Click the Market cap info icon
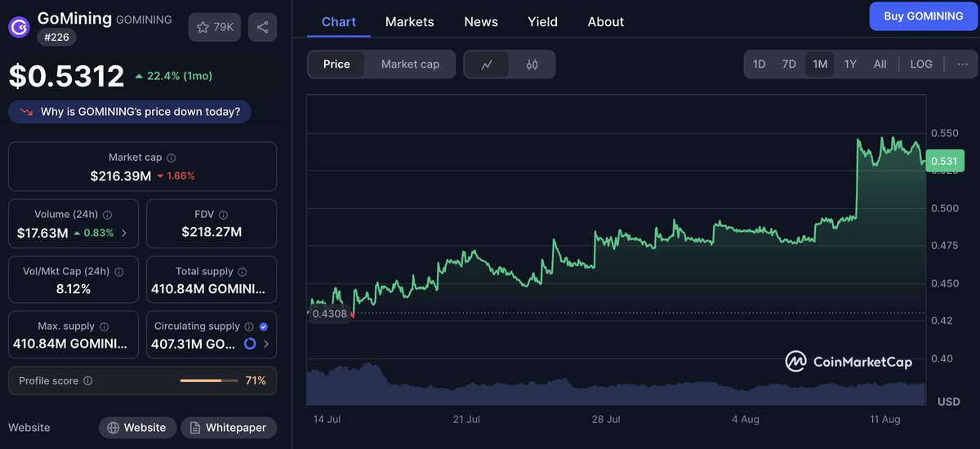 coord(171,158)
